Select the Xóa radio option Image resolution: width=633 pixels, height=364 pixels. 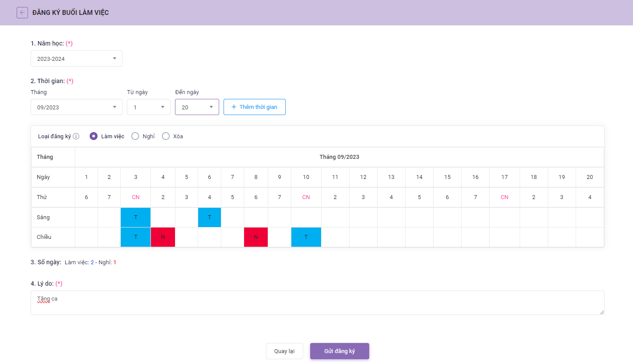166,136
